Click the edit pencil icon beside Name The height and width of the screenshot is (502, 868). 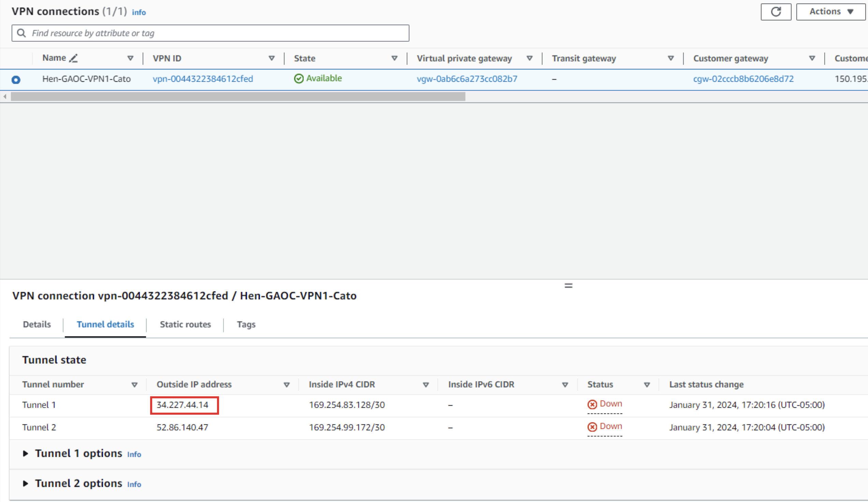click(73, 58)
